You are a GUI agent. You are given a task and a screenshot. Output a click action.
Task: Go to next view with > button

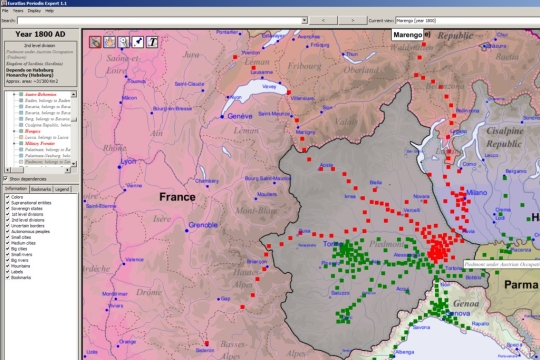tap(353, 21)
